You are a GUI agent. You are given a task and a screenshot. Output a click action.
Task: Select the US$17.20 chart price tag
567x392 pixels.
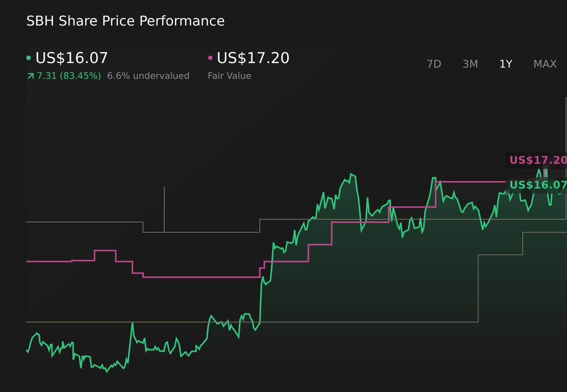pos(538,160)
